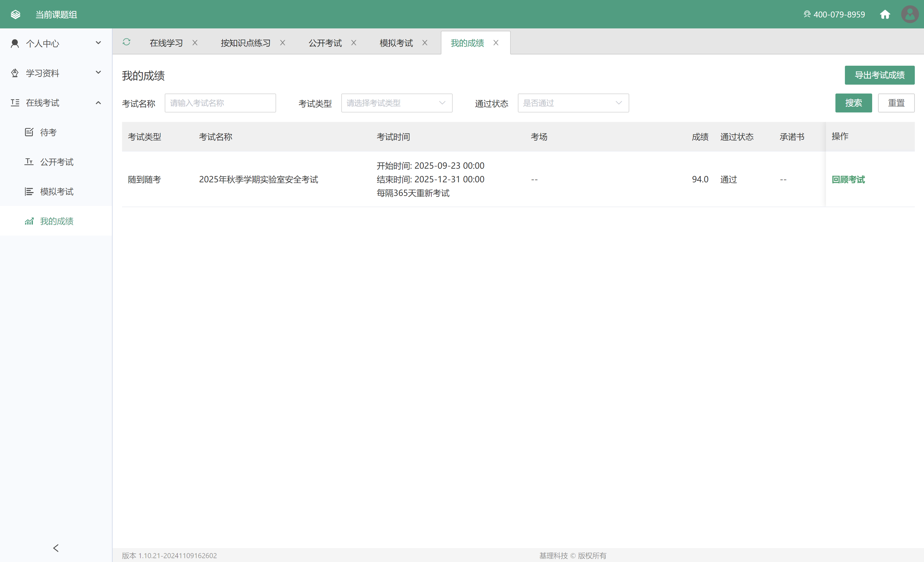This screenshot has width=924, height=562.
Task: Click the 搜索 button
Action: pyautogui.click(x=853, y=103)
